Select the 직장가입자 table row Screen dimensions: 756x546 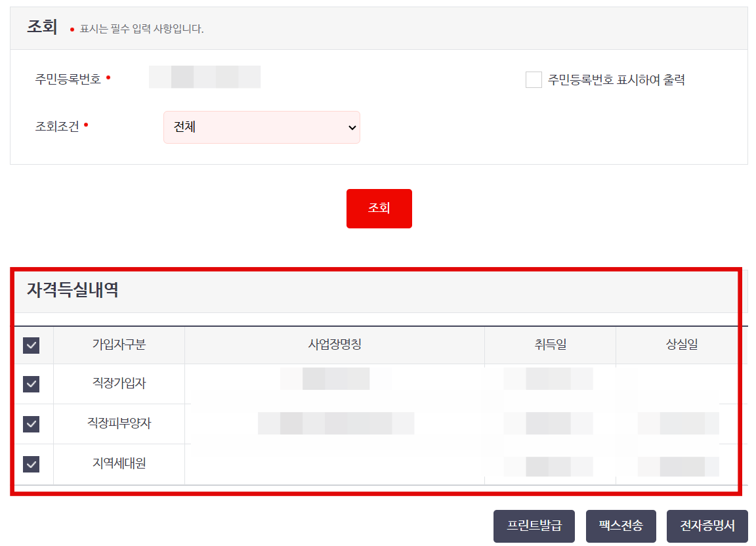coord(118,384)
